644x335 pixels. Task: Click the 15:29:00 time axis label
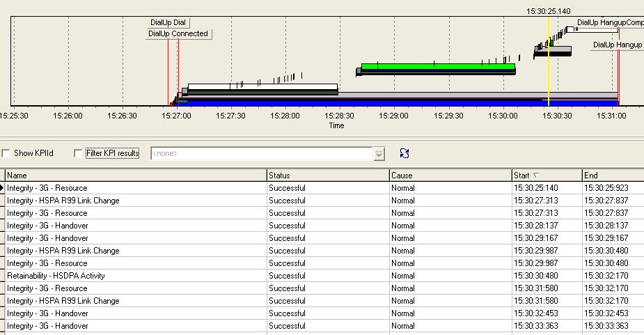pos(393,116)
